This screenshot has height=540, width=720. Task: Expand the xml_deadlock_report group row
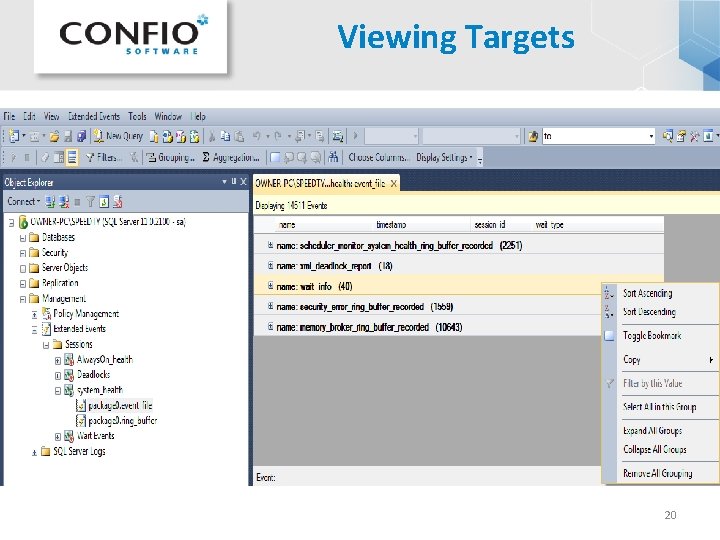270,265
